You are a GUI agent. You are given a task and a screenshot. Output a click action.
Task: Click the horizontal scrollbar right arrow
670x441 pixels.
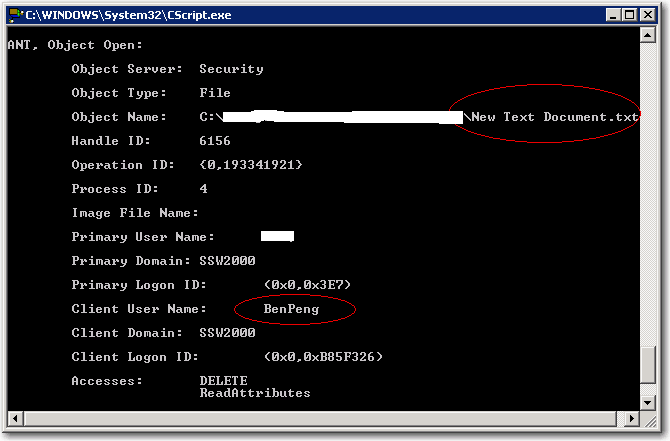click(x=632, y=421)
